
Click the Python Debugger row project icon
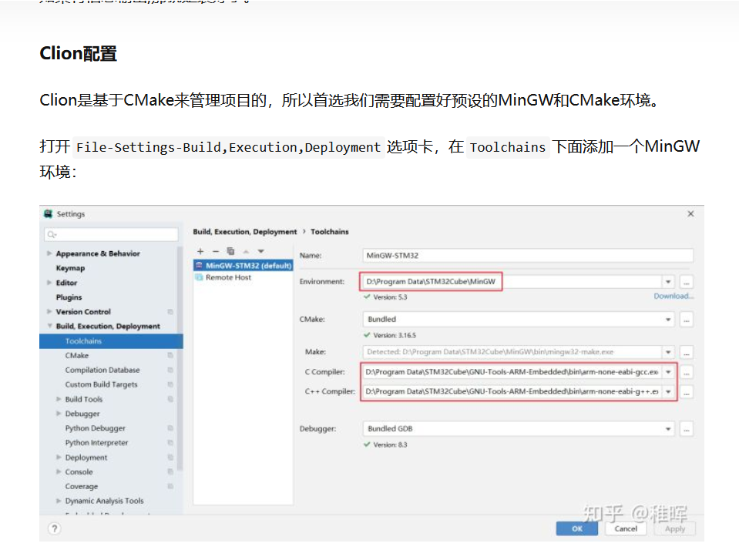170,428
